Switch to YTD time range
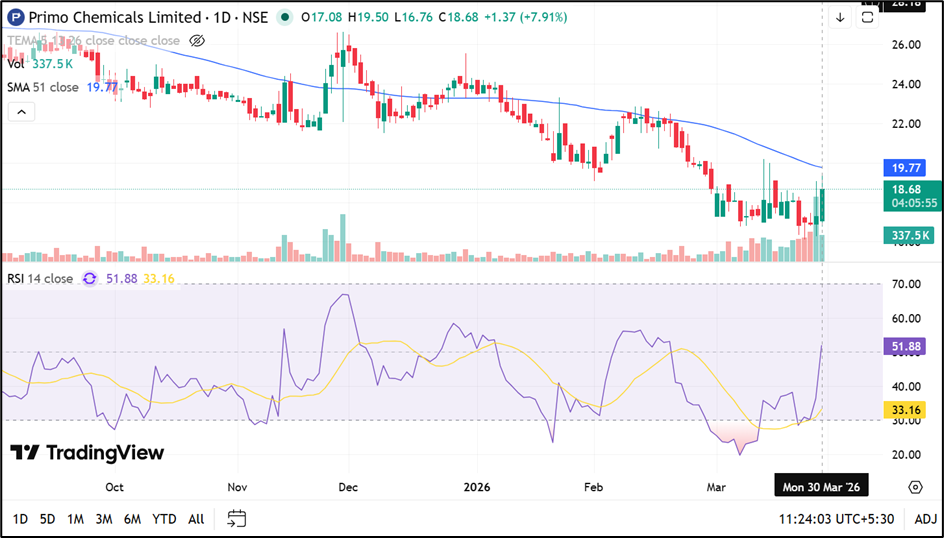 pos(164,519)
